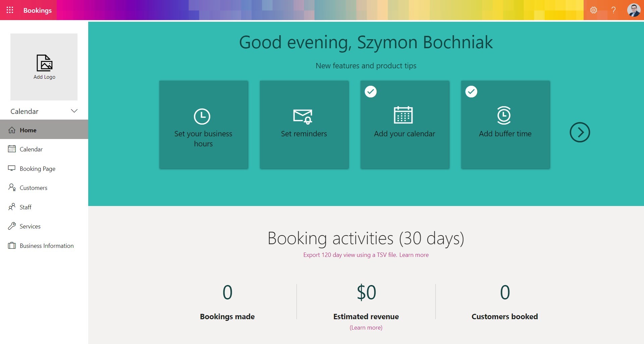Click the Bookings made count
This screenshot has width=644, height=344.
pyautogui.click(x=227, y=292)
